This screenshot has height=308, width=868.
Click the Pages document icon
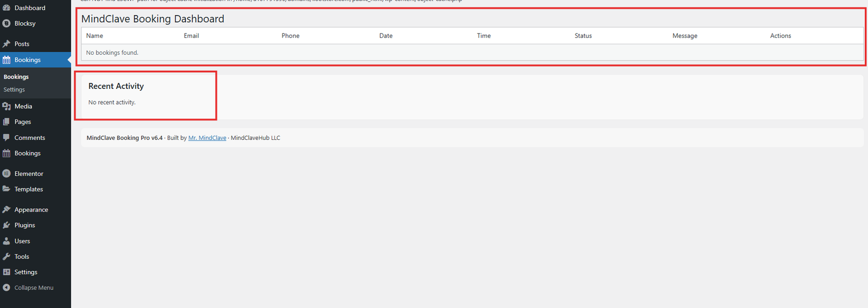point(7,122)
